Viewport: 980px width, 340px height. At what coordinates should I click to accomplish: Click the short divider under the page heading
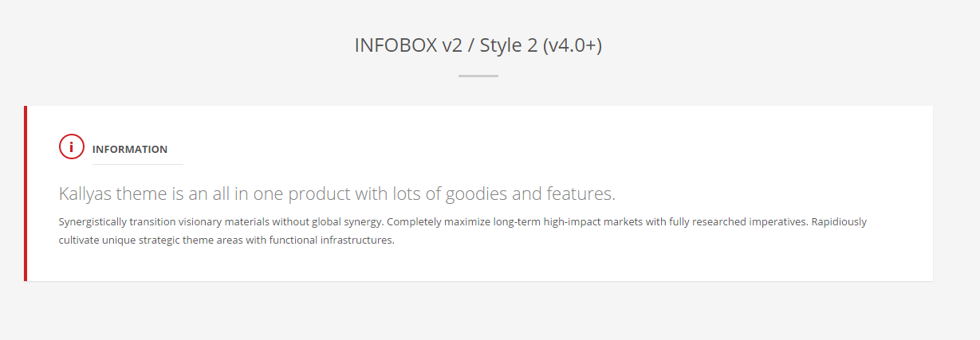pos(478,76)
